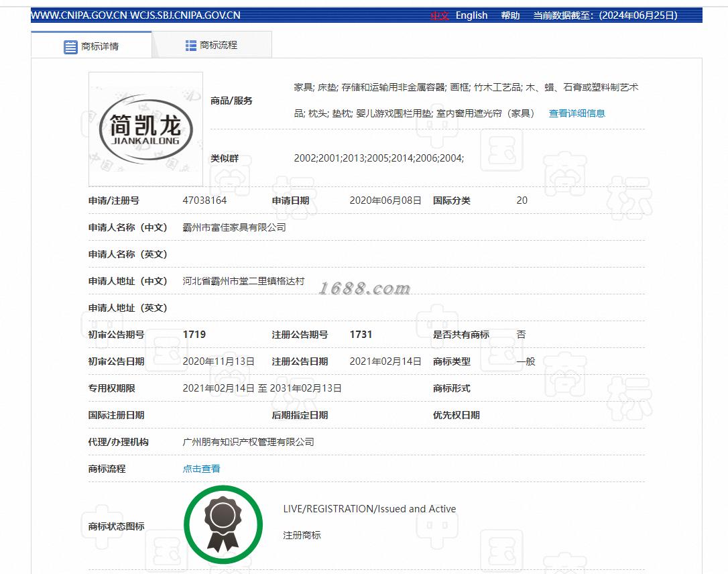728x574 pixels.
Task: Click 点击查看 to view trademark flow
Action: click(202, 469)
